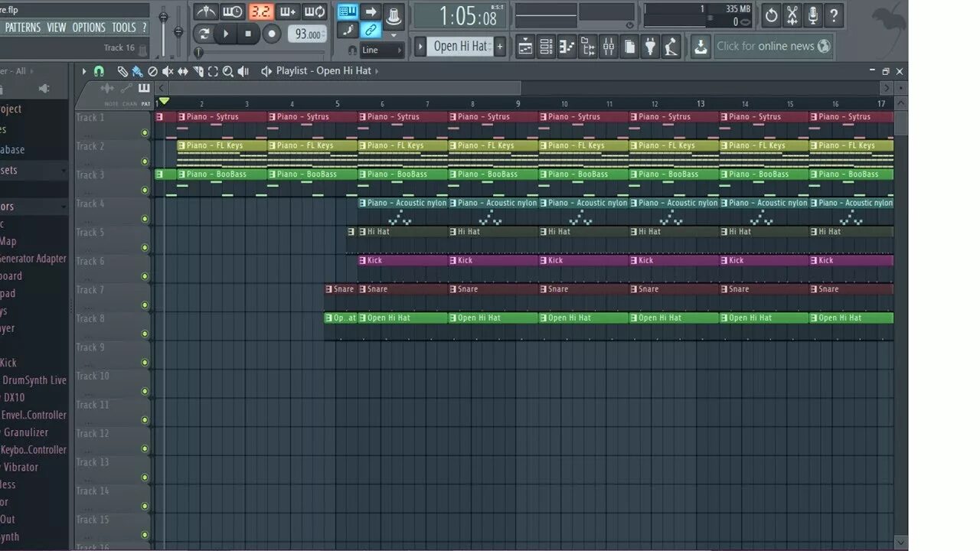Select the Mute tool in playlist toolbar
Viewport: 980px width, 551px height.
click(167, 71)
